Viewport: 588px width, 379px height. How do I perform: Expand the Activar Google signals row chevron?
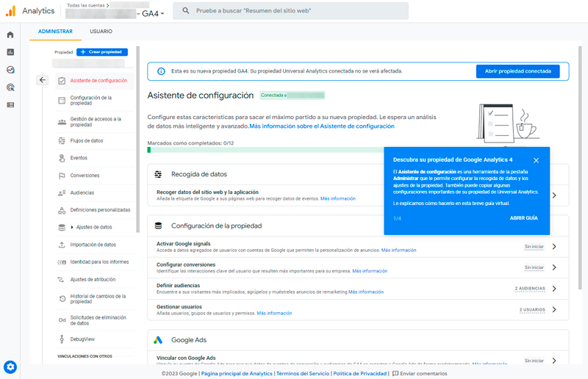[554, 247]
